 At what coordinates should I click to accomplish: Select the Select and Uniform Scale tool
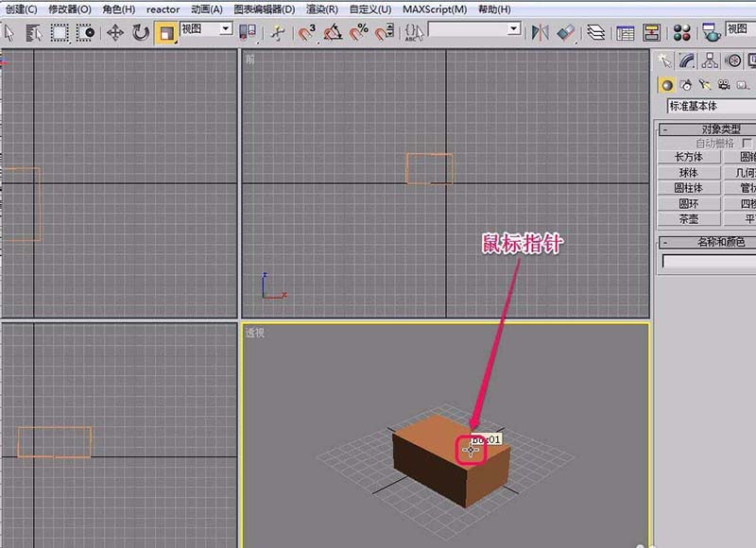[168, 33]
